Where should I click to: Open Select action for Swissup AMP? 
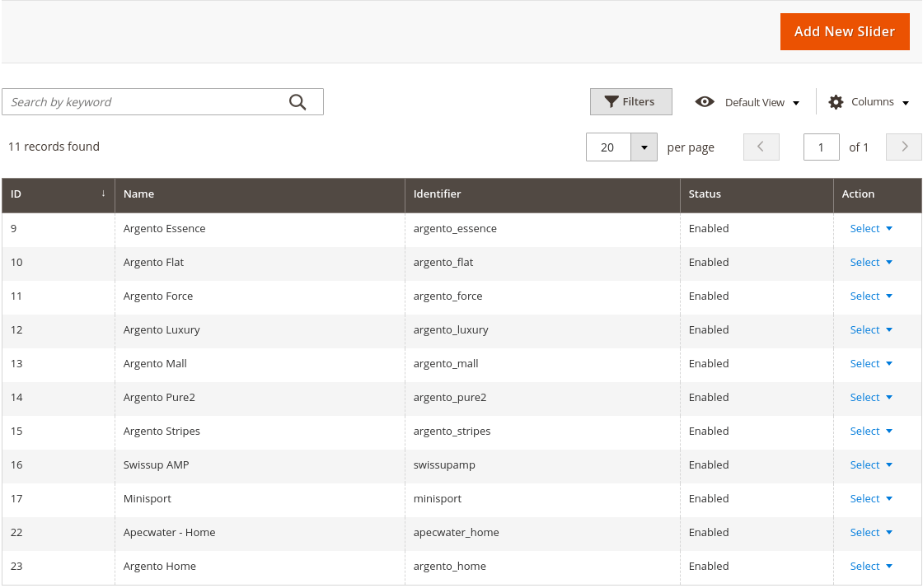[x=871, y=465]
